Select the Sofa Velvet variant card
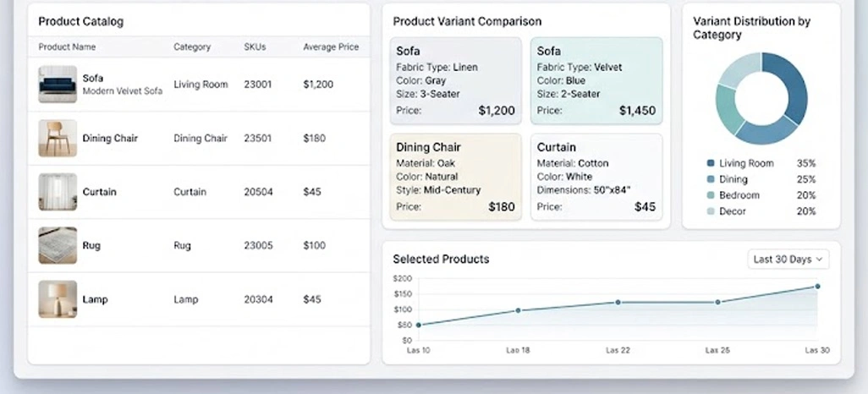The width and height of the screenshot is (868, 394). click(x=596, y=81)
